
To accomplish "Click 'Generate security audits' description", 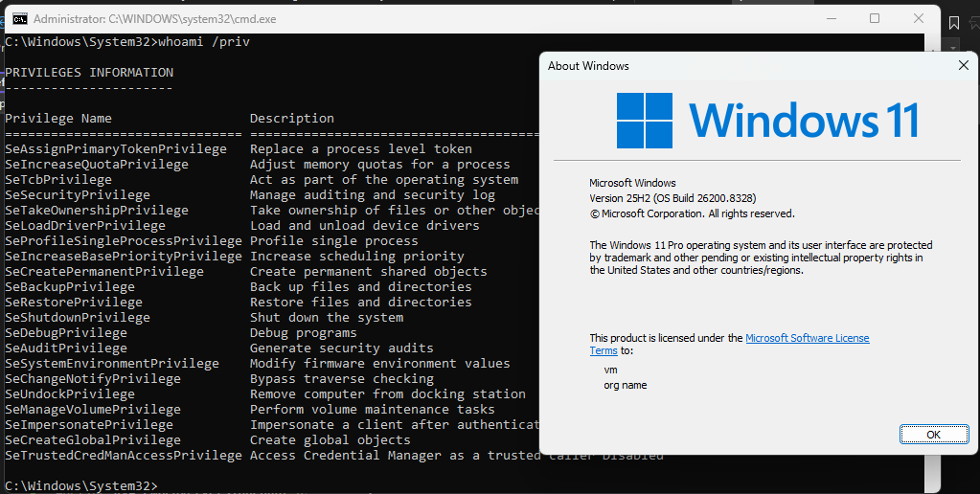I will coord(342,348).
